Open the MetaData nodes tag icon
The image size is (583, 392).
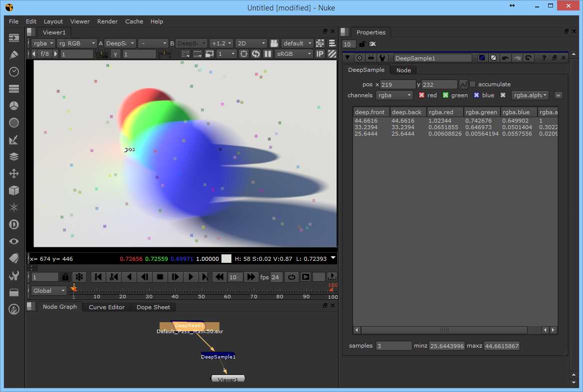pyautogui.click(x=14, y=258)
